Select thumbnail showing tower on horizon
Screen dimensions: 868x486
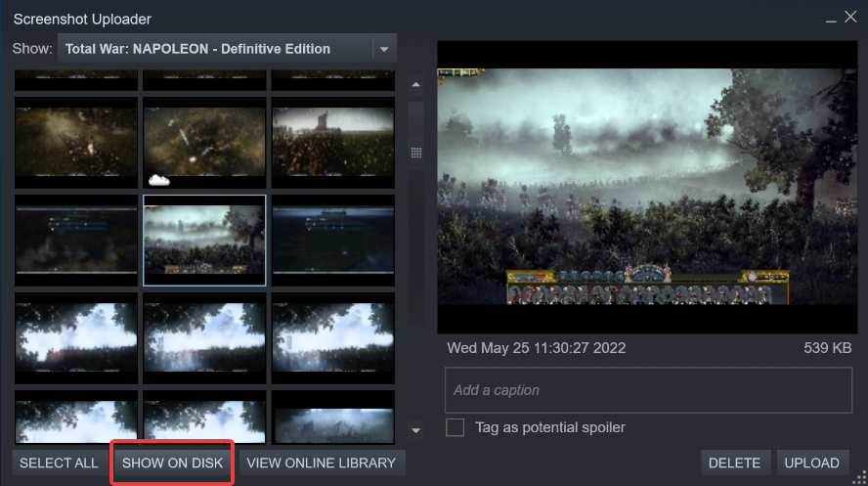tap(333, 142)
